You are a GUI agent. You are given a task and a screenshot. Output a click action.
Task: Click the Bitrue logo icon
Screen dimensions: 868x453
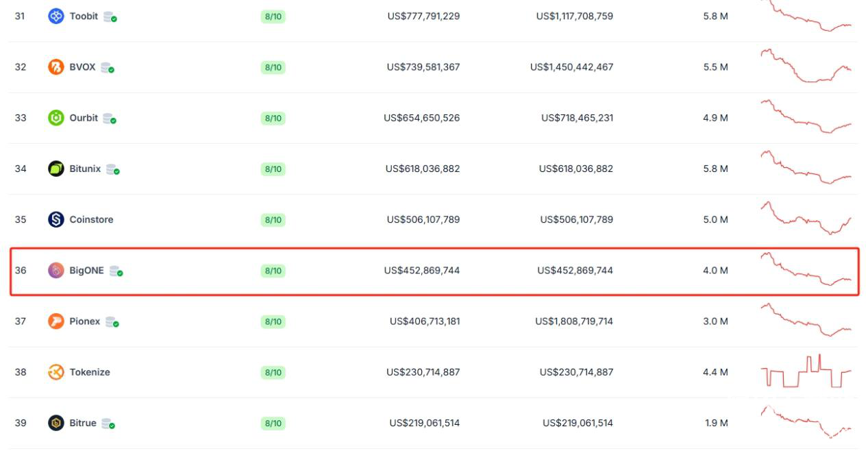click(x=56, y=423)
